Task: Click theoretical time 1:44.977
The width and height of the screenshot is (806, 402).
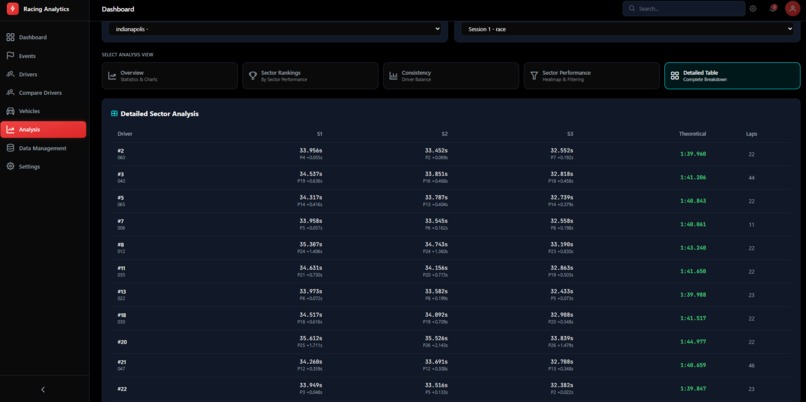Action: [693, 342]
